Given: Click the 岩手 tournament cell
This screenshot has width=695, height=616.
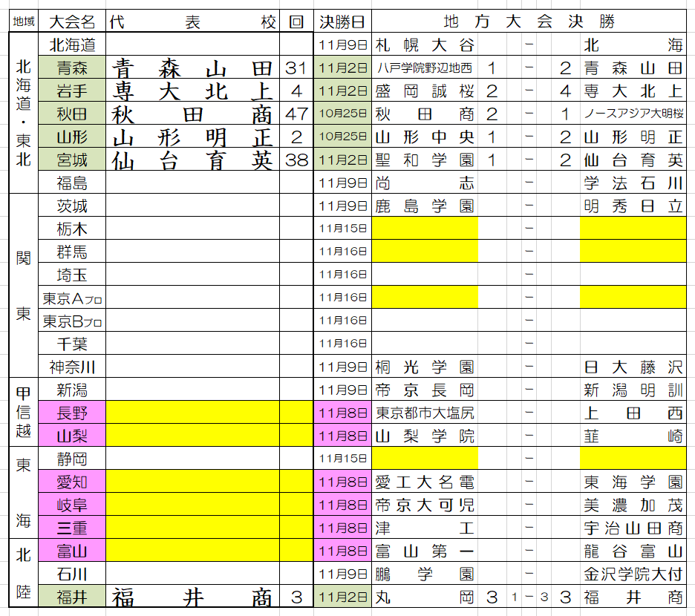Looking at the screenshot, I should [x=72, y=91].
